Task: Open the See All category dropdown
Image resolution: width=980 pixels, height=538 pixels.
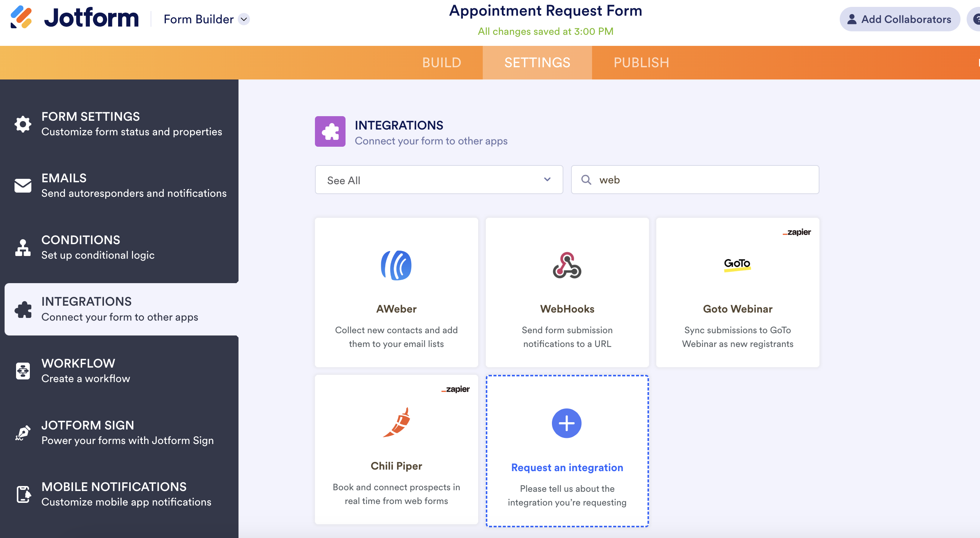Action: pyautogui.click(x=439, y=180)
